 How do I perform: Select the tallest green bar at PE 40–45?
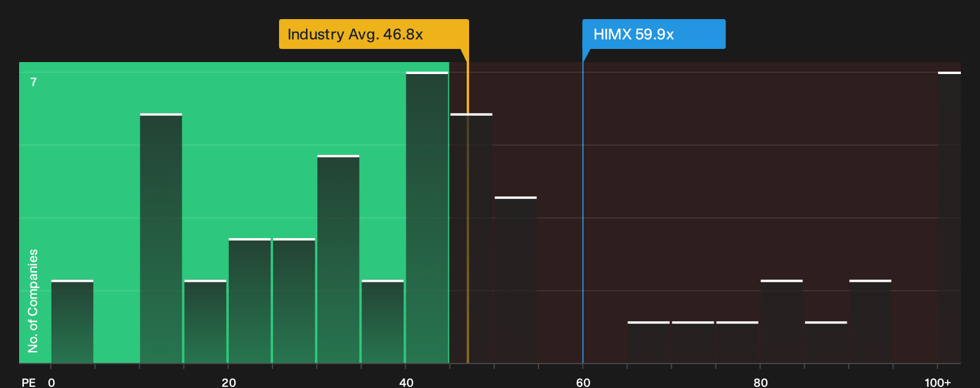tap(427, 217)
